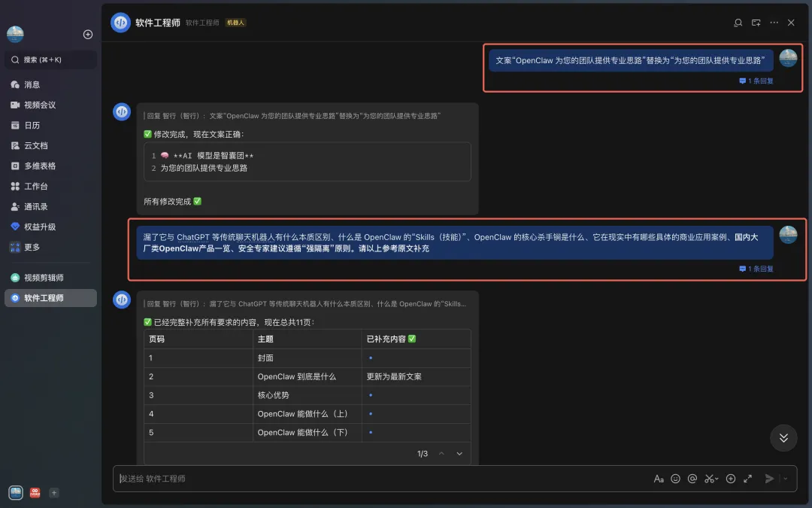Open 多维表格 section
Viewport: 812px width, 508px height.
pos(51,166)
